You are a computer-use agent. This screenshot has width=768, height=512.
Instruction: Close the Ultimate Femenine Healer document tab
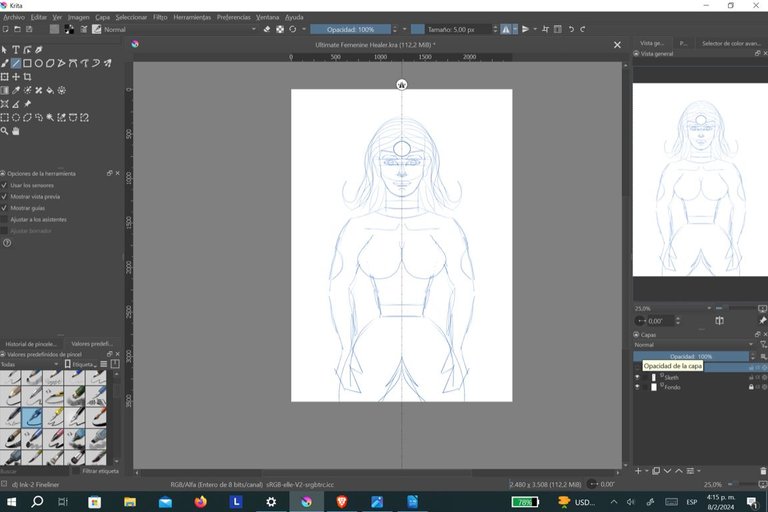617,45
